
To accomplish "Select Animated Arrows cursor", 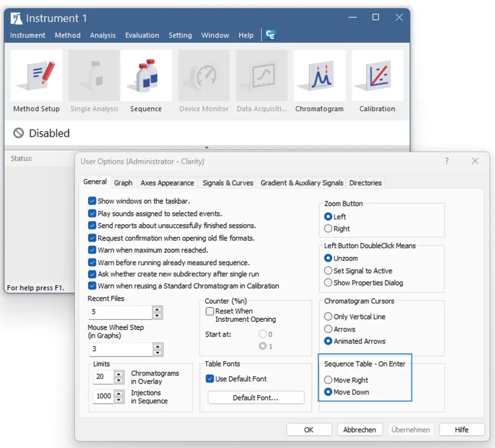I will [x=328, y=341].
